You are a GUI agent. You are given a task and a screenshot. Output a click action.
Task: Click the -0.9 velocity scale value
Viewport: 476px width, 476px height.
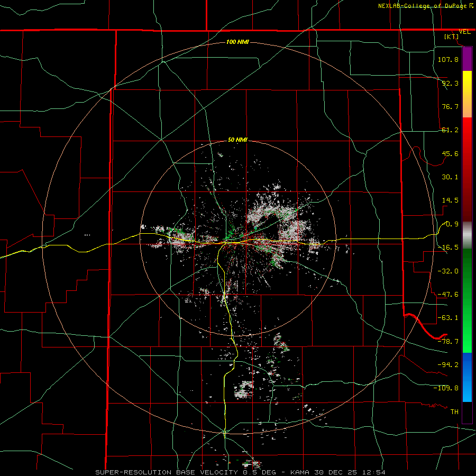[x=450, y=224]
